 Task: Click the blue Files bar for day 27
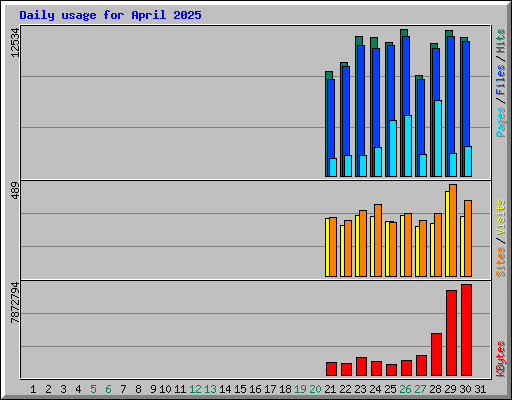tap(421, 117)
